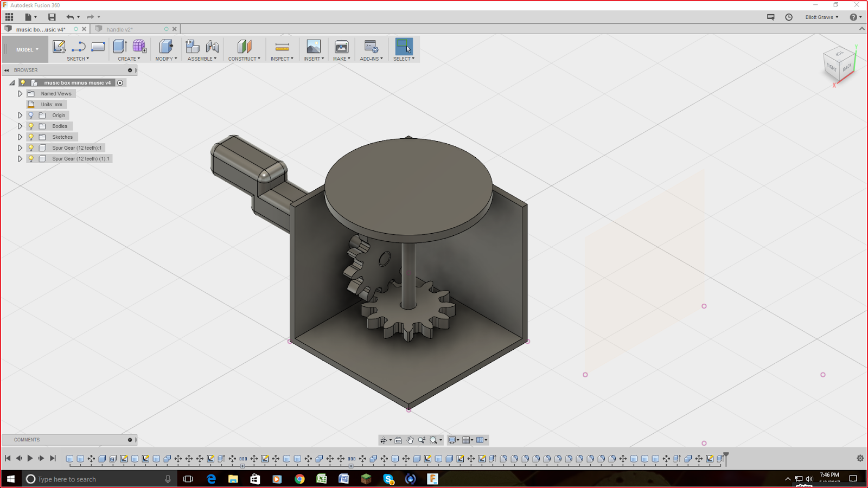Expand the Origin folder
The height and width of the screenshot is (488, 868).
pos(20,115)
